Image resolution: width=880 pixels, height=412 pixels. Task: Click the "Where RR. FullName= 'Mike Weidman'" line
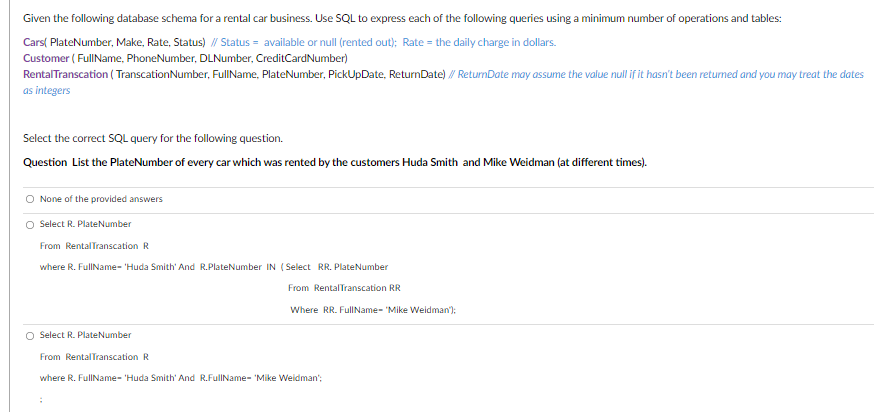coord(372,310)
